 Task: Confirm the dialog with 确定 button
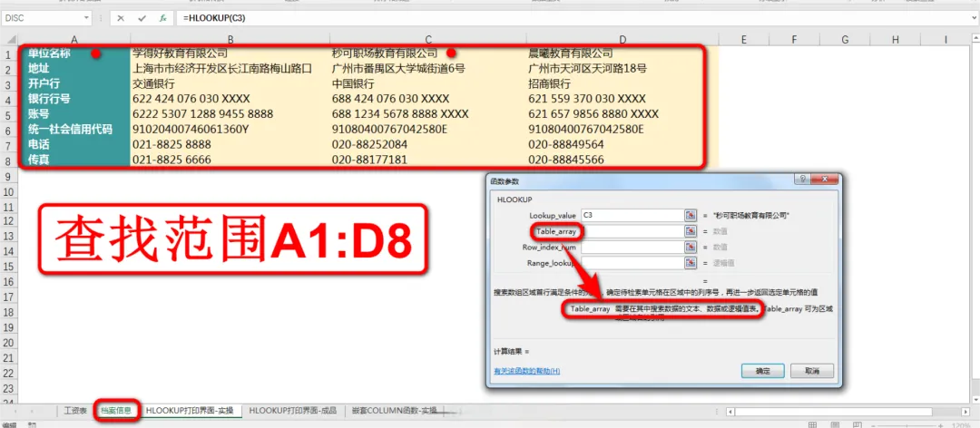tap(762, 371)
